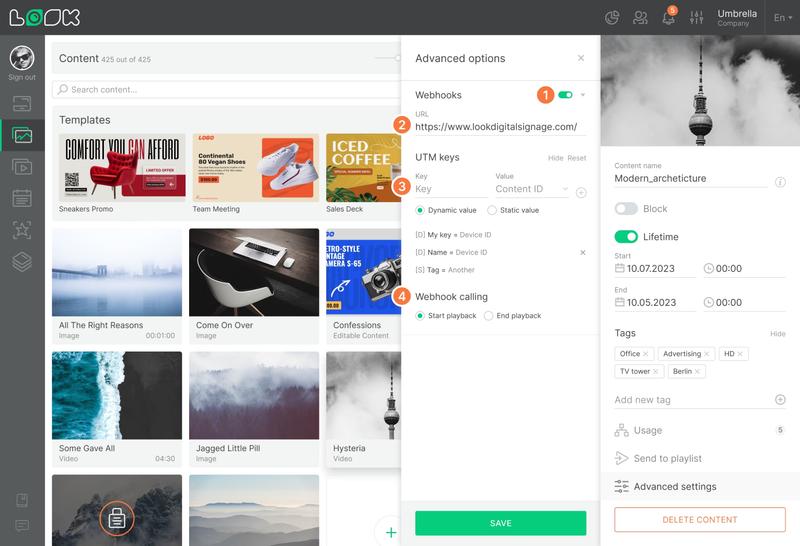
Task: Click the webhook URL field
Action: [x=501, y=127]
